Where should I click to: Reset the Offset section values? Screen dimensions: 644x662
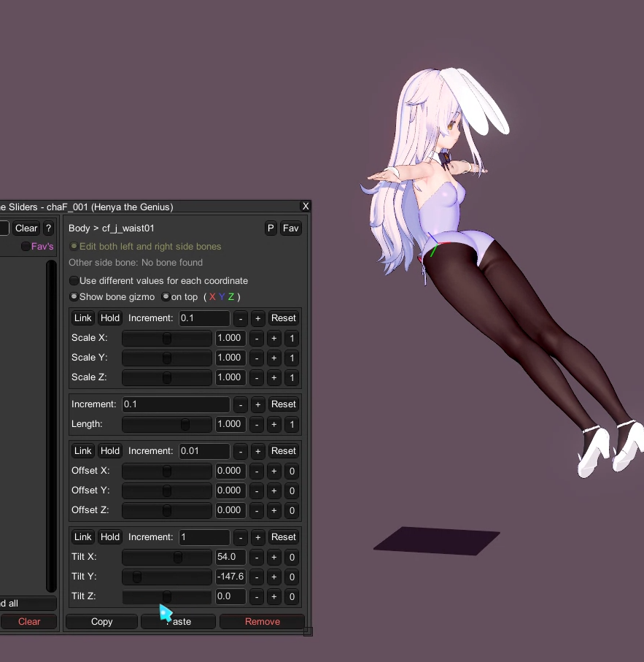284,451
